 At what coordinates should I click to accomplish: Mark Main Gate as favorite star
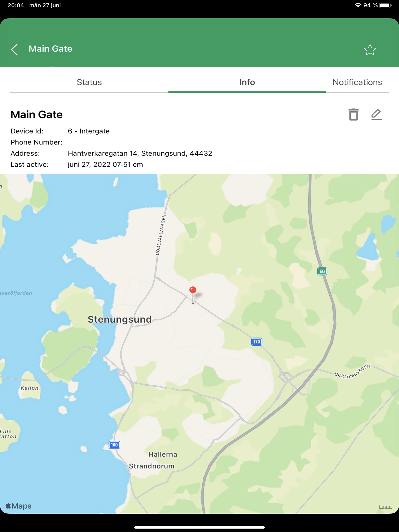click(370, 50)
